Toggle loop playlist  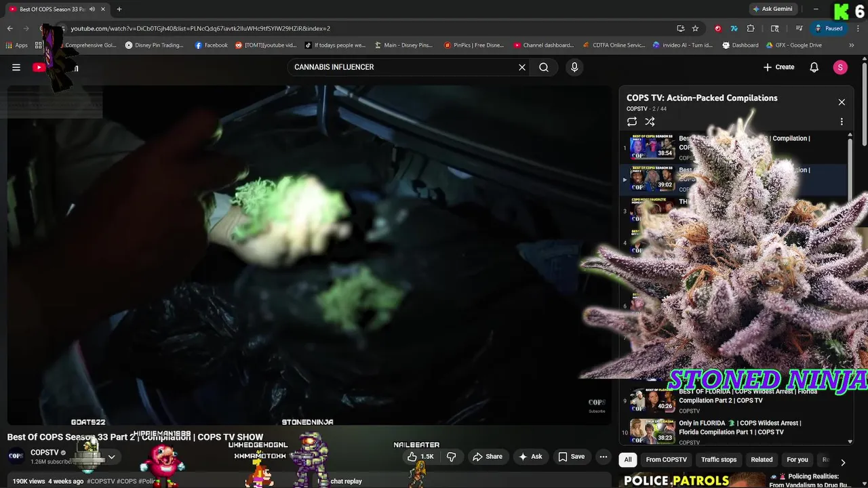click(x=632, y=122)
